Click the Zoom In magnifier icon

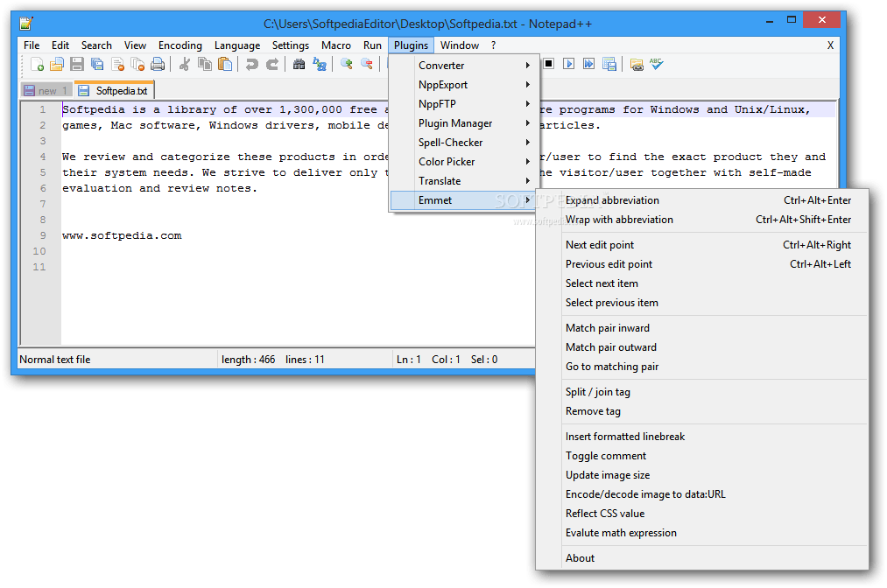[x=346, y=65]
